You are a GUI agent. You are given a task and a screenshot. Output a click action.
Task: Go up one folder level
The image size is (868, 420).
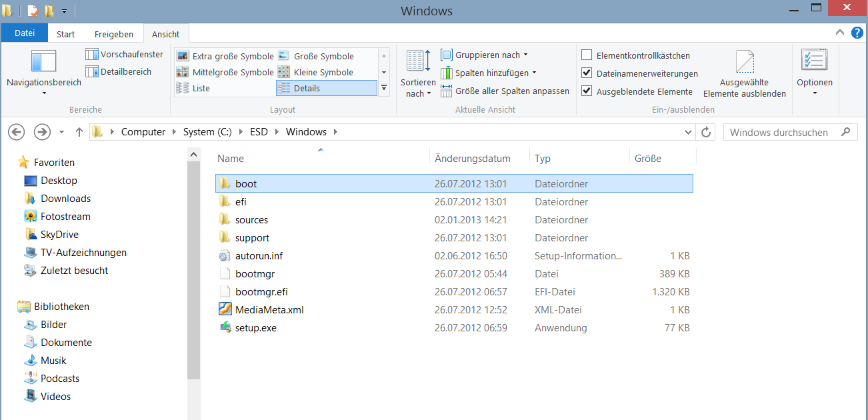pos(79,132)
